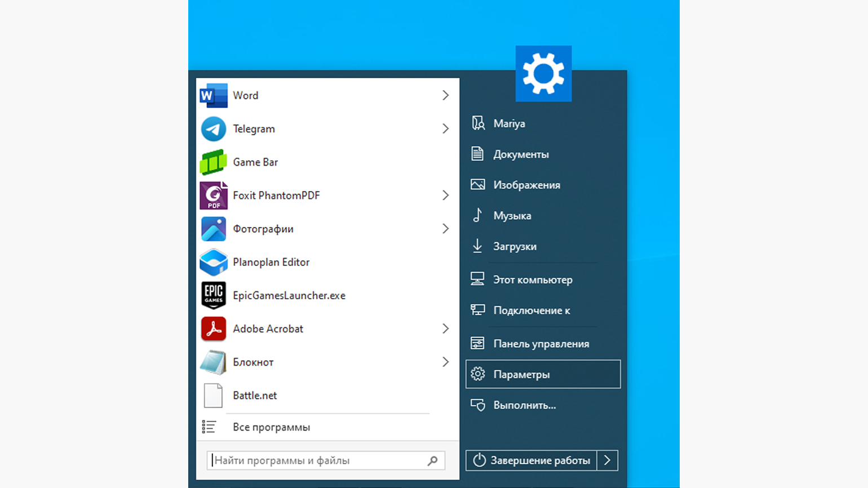Start EpicGamesLauncher.exe

pyautogui.click(x=289, y=295)
